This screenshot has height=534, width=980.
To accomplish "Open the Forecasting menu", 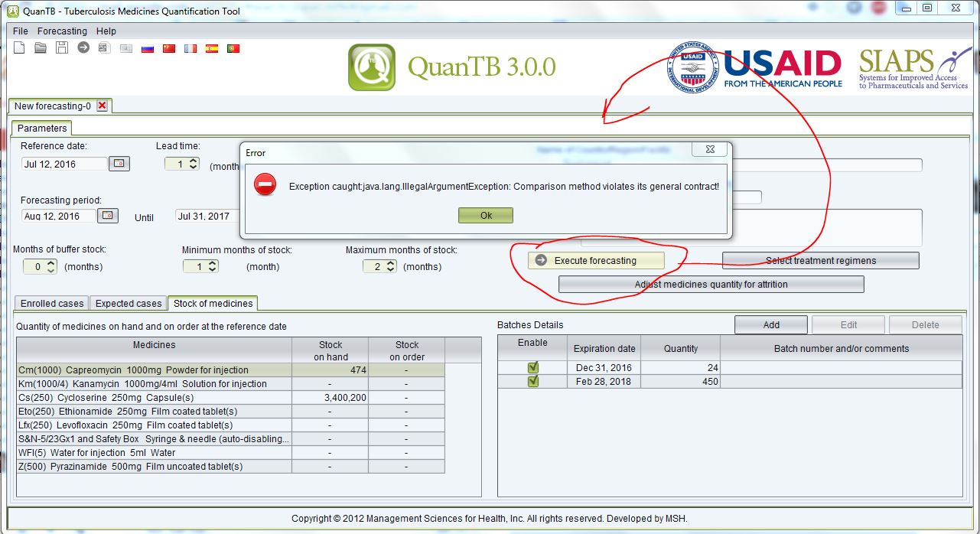I will pyautogui.click(x=62, y=31).
